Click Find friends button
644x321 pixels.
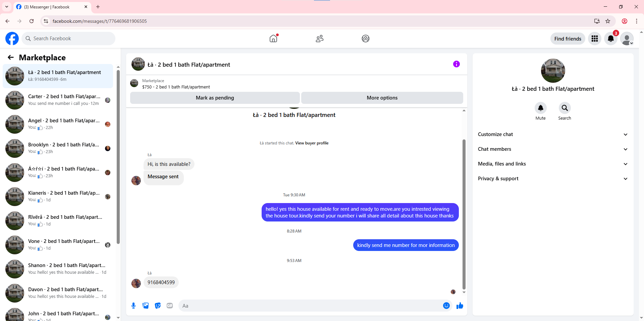pyautogui.click(x=568, y=39)
